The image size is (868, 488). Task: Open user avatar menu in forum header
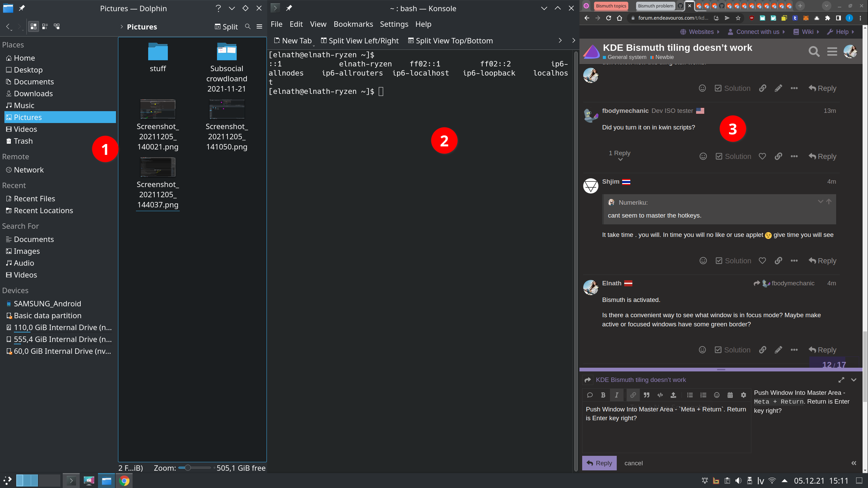850,52
